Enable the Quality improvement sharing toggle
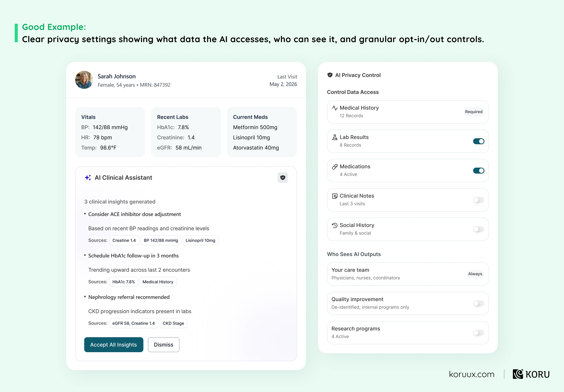Viewport: 564px width, 392px height. 478,303
